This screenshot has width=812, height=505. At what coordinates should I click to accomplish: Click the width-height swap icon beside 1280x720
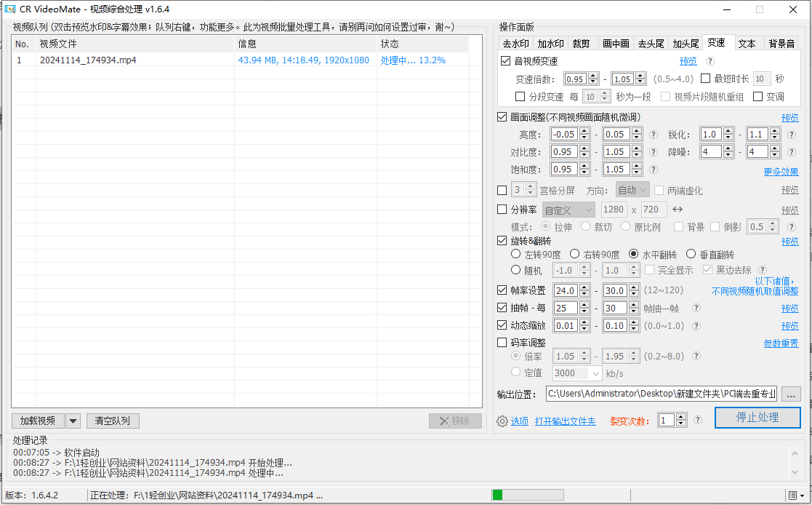(x=678, y=209)
